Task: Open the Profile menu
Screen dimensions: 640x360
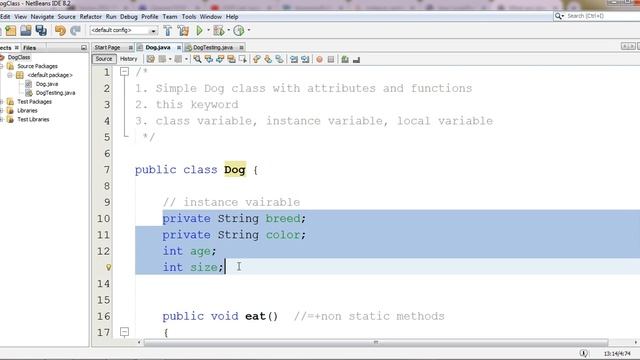Action: click(150, 17)
